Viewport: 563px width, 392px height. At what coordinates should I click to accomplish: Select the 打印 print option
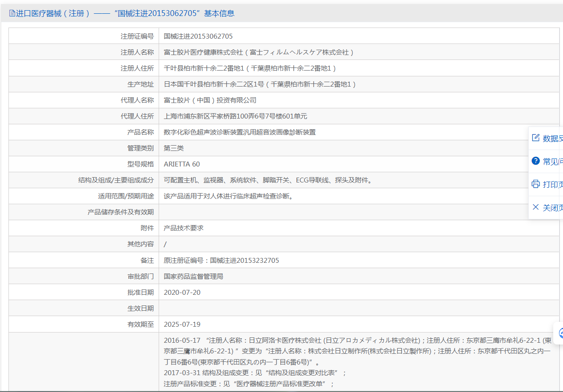point(546,185)
